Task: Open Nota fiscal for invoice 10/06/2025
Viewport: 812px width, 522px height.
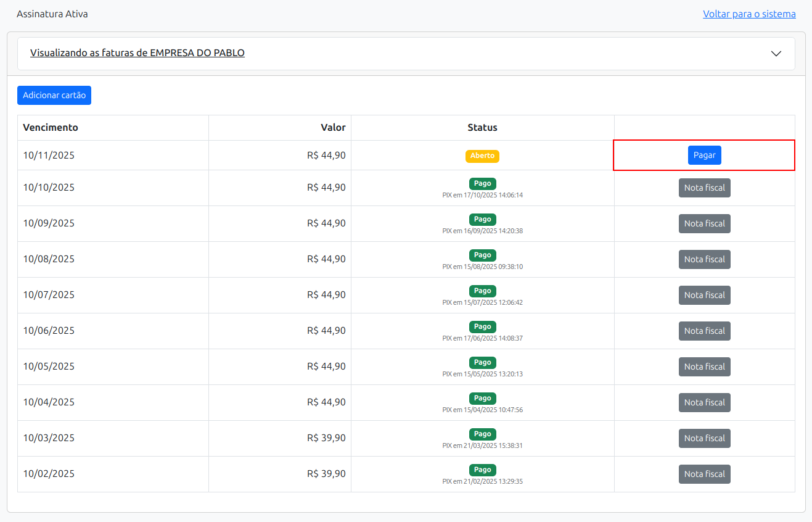Action: tap(704, 331)
